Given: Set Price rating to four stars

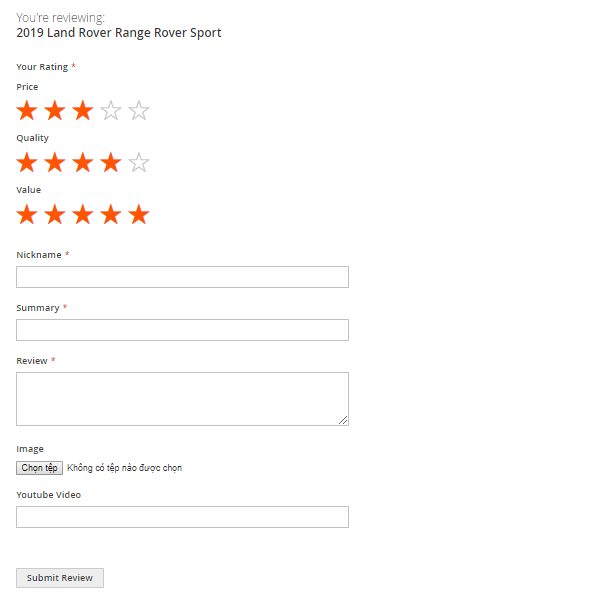Looking at the screenshot, I should 111,111.
